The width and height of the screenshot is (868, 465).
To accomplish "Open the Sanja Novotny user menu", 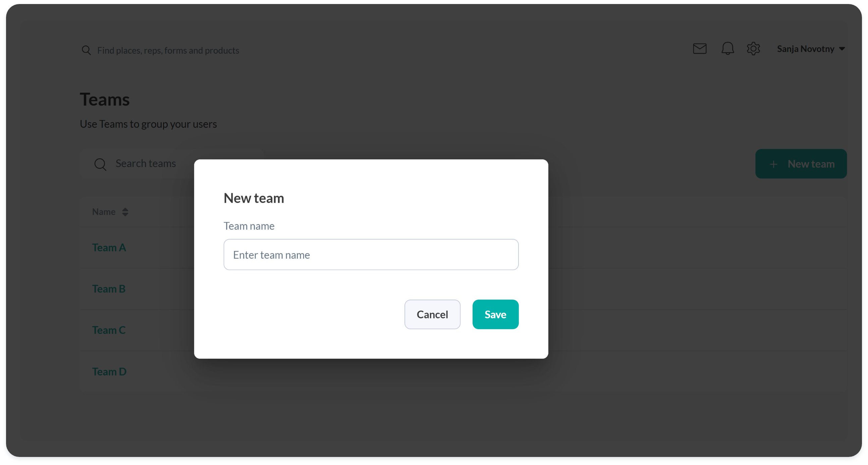I will [805, 49].
